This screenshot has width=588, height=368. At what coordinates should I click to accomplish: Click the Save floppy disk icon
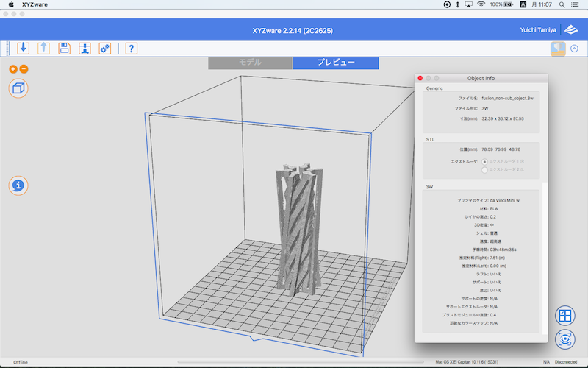pyautogui.click(x=65, y=49)
